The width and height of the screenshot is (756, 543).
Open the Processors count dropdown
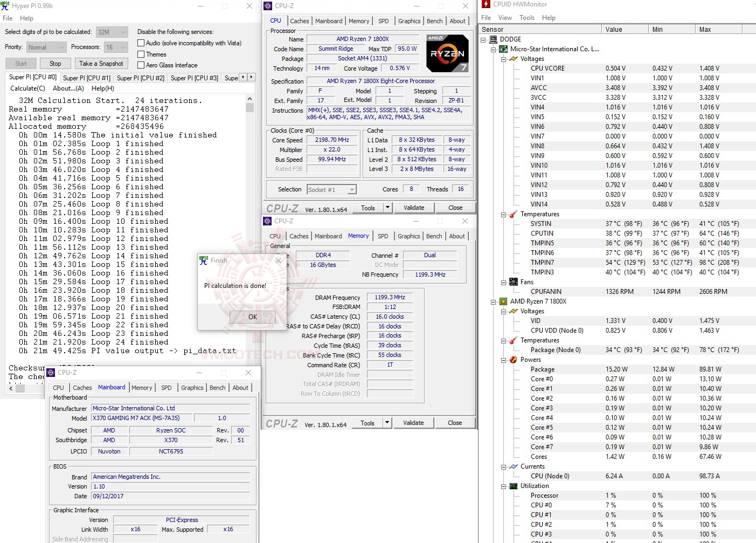pos(115,47)
